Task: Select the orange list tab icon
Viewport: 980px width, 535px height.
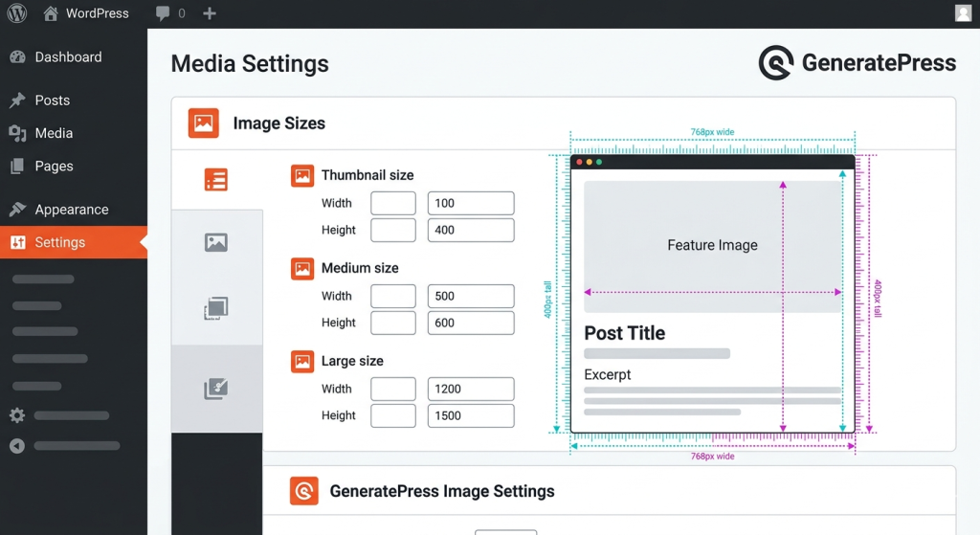Action: [216, 180]
